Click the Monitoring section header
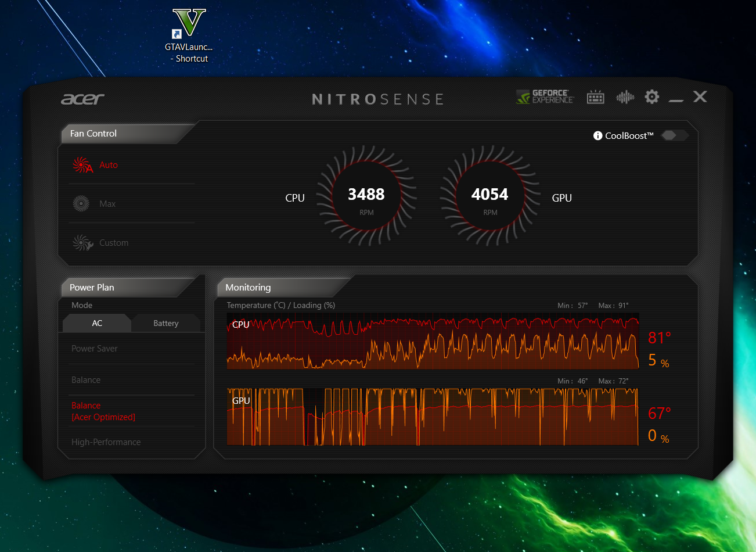This screenshot has width=756, height=552. 248,288
